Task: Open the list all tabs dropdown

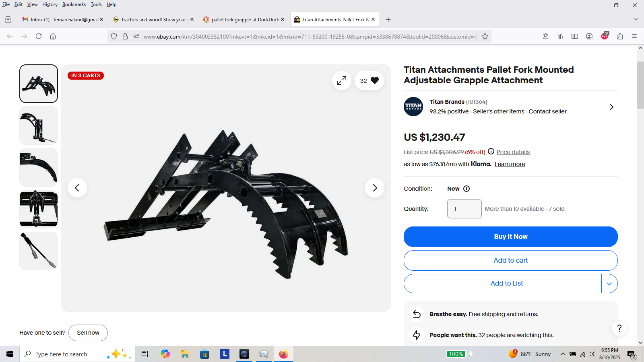Action: click(x=636, y=19)
